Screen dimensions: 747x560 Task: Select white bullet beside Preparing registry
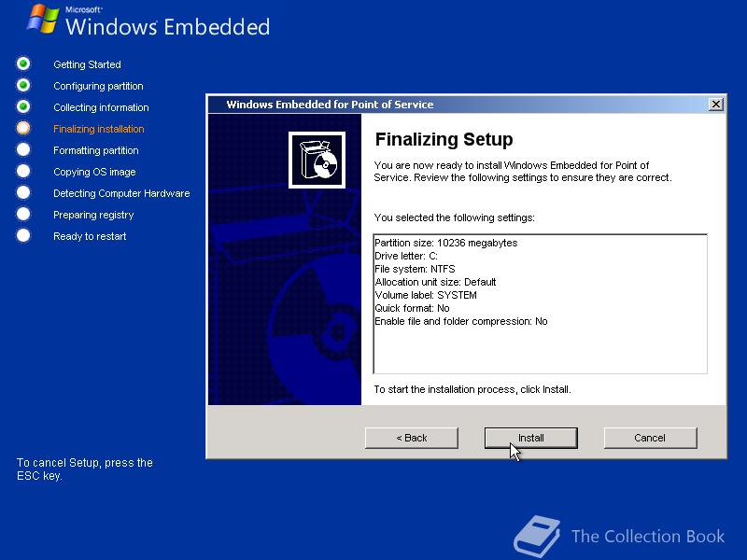pyautogui.click(x=23, y=215)
